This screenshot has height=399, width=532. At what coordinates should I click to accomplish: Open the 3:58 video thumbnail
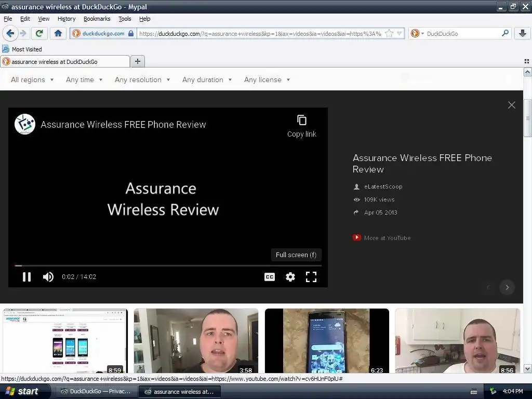click(196, 341)
